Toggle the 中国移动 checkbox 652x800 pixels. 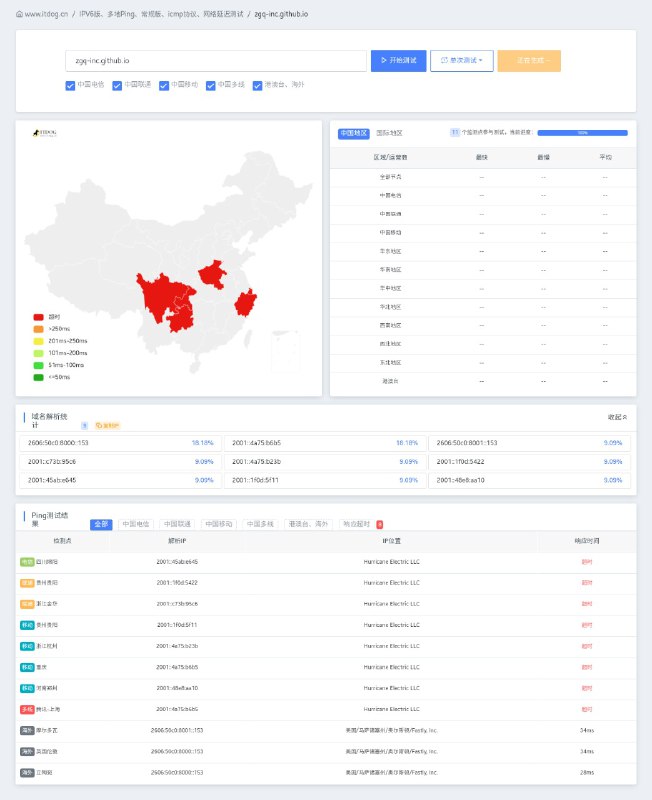pyautogui.click(x=163, y=85)
